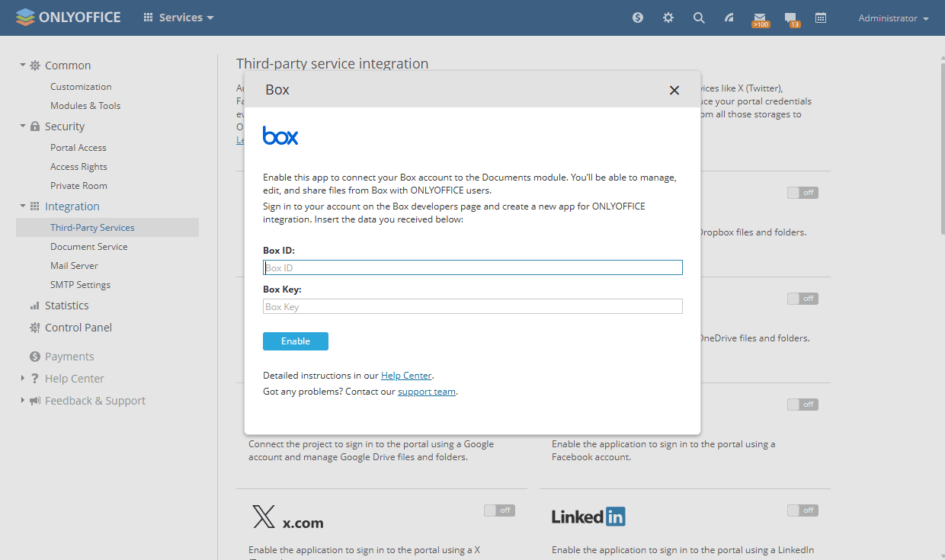945x560 pixels.
Task: Expand the Feedback & Support arrow
Action: [23, 401]
